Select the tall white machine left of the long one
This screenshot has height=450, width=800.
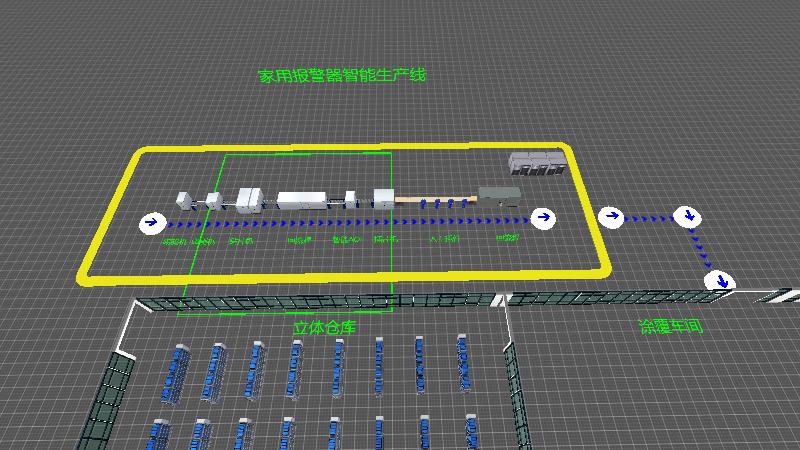(249, 198)
